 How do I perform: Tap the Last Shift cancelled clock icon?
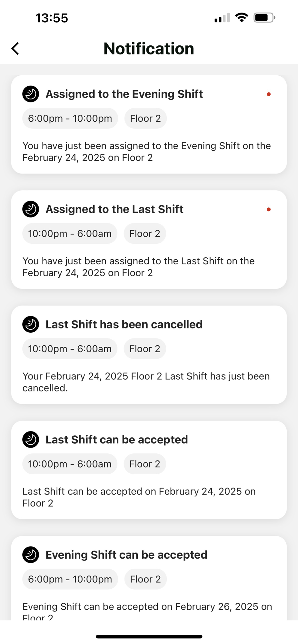tap(31, 324)
